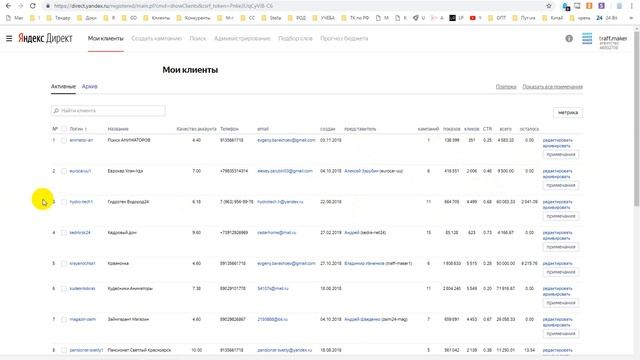Screen dimensions: 640x360
Task: Focus the Найти клиента search field
Action: click(108, 111)
